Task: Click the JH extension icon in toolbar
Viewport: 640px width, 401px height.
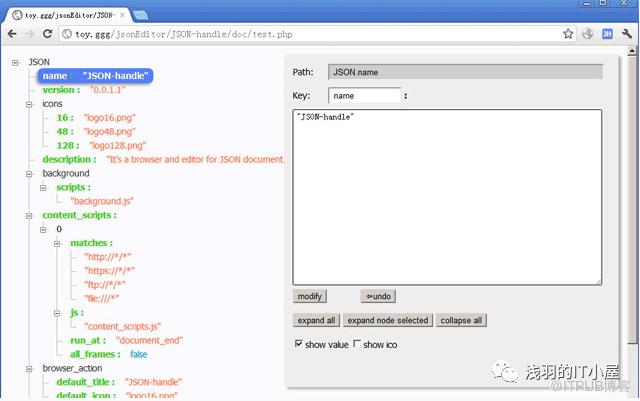Action: click(x=606, y=33)
